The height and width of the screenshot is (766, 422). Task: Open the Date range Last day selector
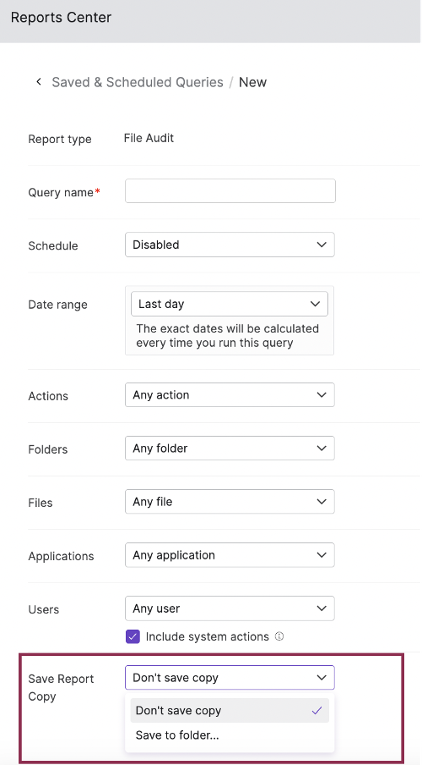(230, 304)
